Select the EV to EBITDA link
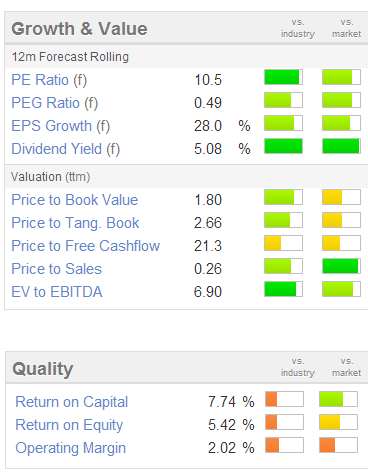 pos(57,292)
